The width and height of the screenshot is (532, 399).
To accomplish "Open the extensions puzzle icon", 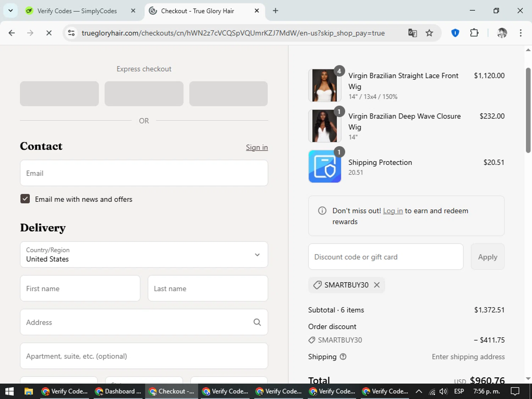I will coord(474,33).
